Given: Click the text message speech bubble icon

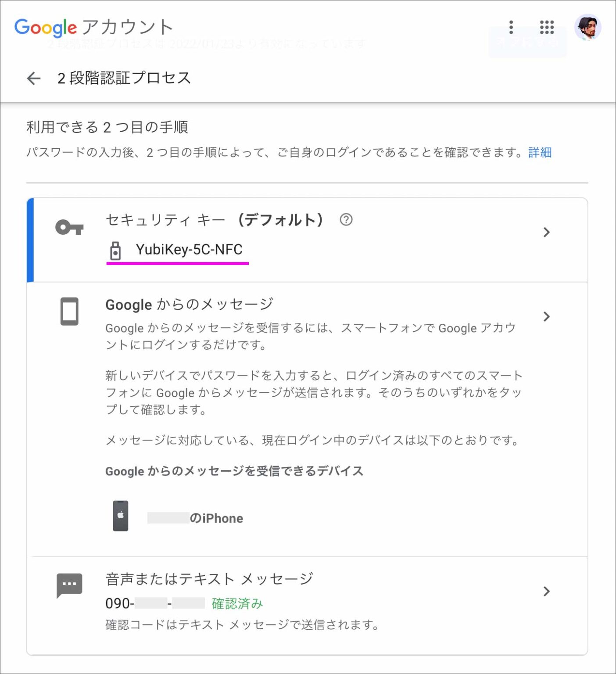Looking at the screenshot, I should [x=69, y=584].
